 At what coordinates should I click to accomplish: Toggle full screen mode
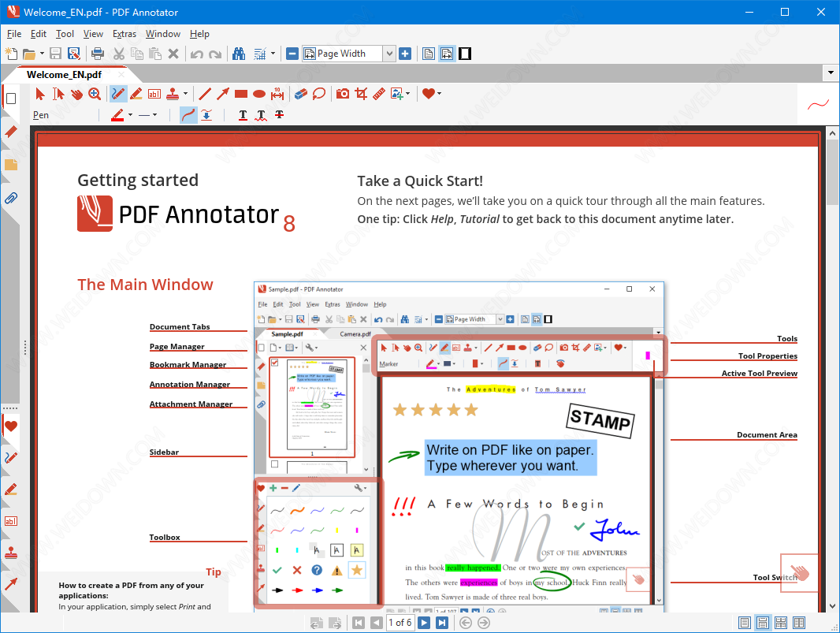point(465,54)
